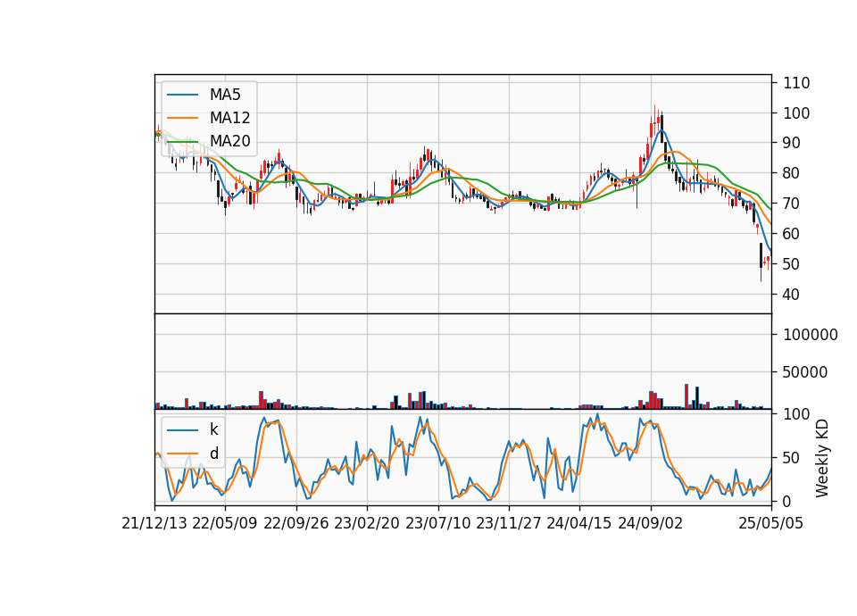Click the 23/07/10 date label
Screen dimensions: 857x616
tap(437, 523)
